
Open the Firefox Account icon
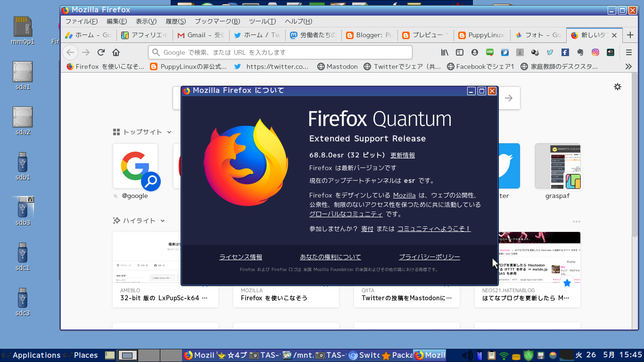tap(474, 52)
